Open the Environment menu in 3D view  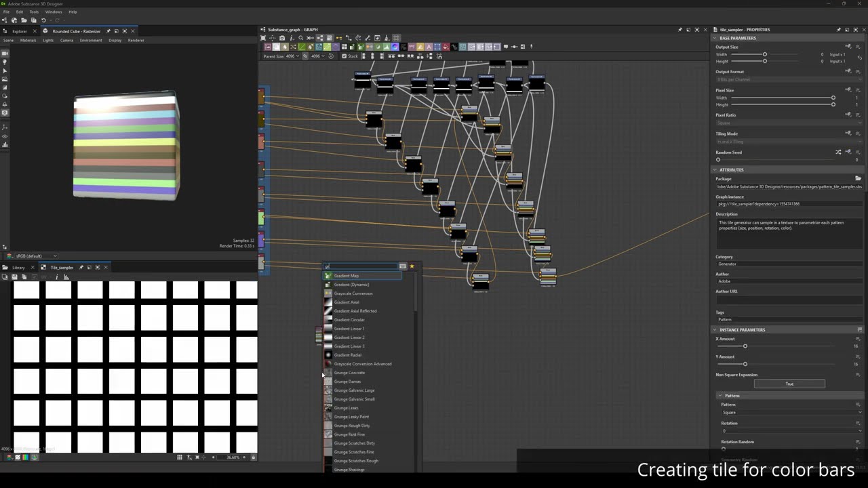click(x=91, y=41)
